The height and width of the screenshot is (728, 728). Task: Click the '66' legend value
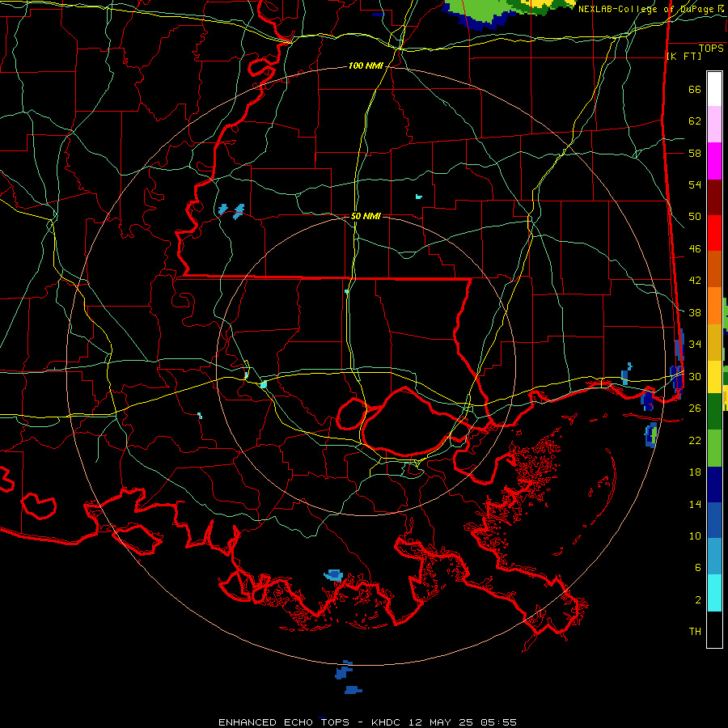[695, 90]
